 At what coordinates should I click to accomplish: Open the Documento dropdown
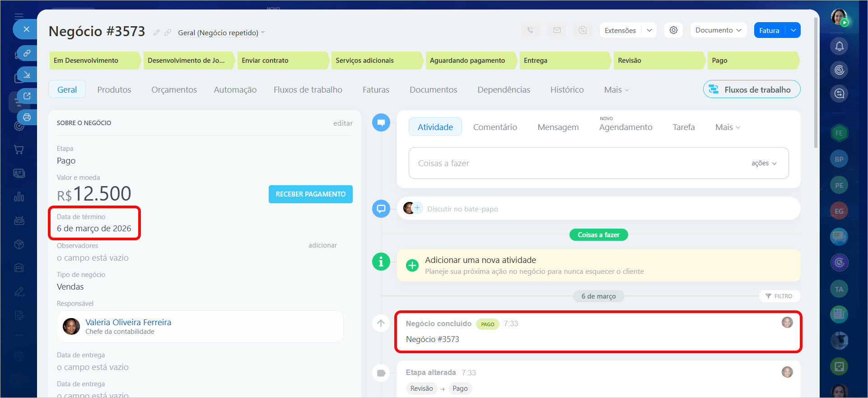pos(718,30)
